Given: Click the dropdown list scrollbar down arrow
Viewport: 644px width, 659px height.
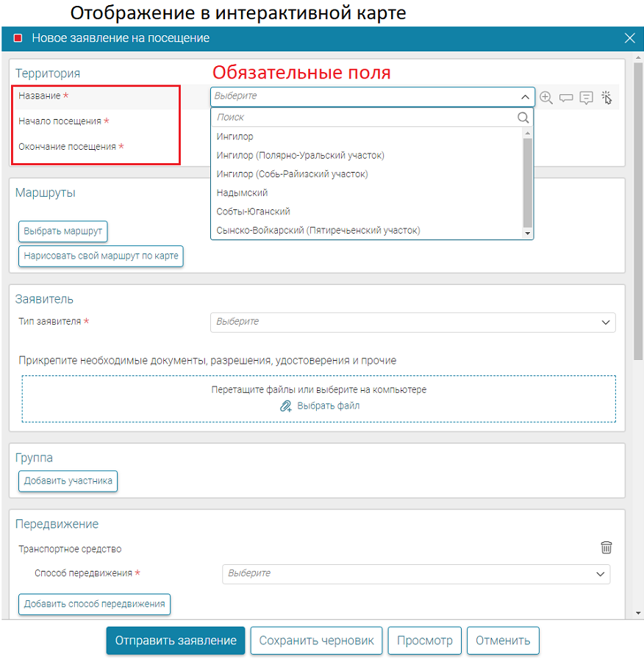Looking at the screenshot, I should click(x=526, y=233).
